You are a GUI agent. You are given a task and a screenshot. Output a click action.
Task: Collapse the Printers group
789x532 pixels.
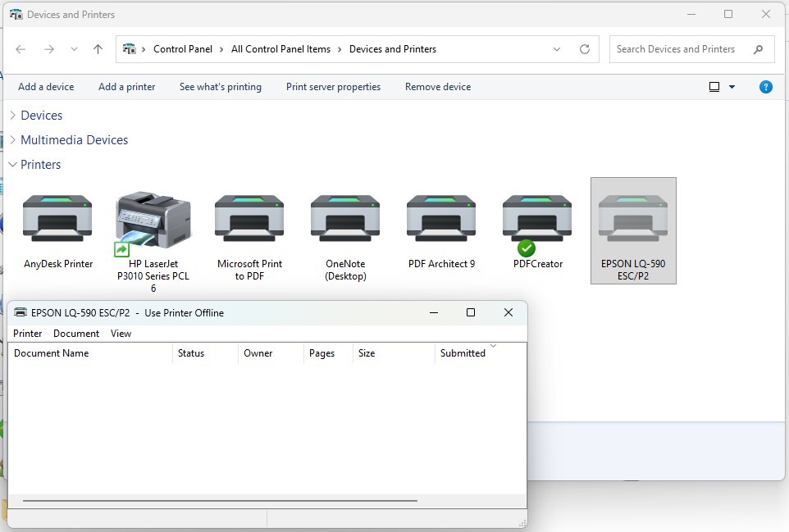12,165
